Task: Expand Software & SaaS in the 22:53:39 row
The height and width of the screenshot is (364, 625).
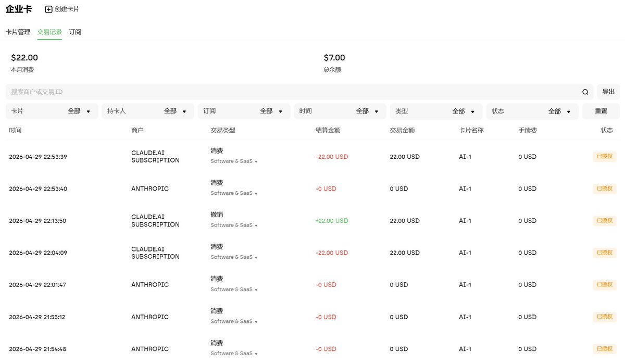Action: tap(234, 161)
